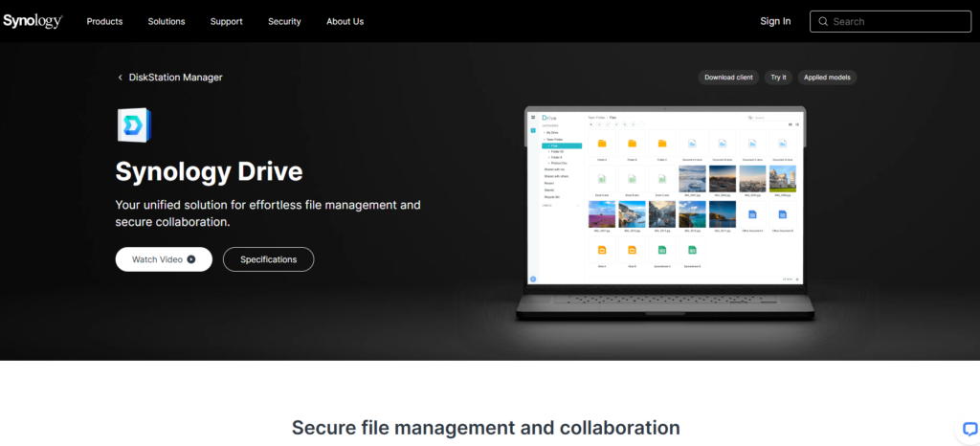Click the laptop Drive screenshot image
Viewport: 980px width, 446px height.
pos(666,212)
